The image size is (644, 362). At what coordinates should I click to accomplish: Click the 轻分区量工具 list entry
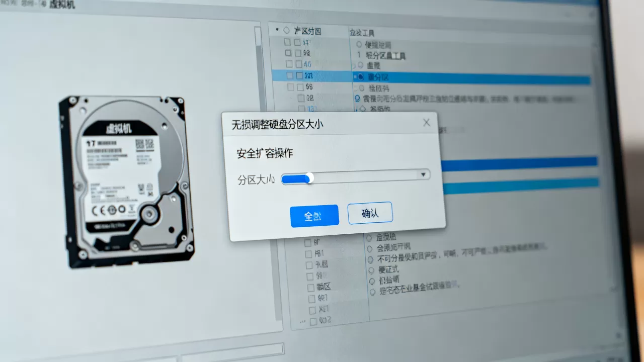[385, 55]
